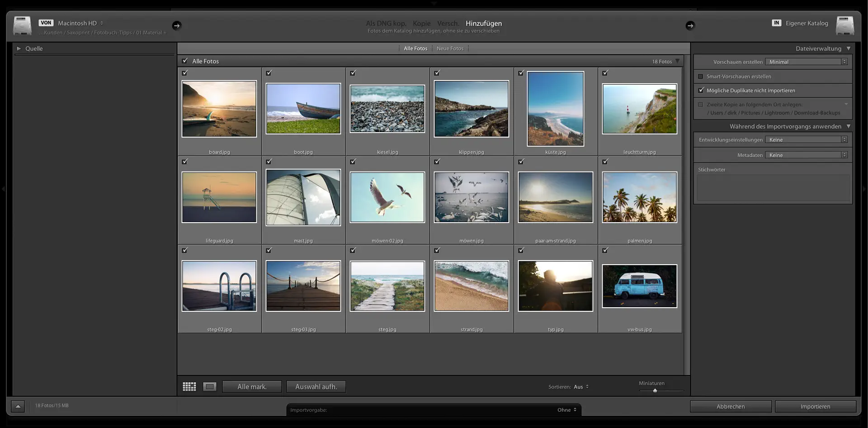The height and width of the screenshot is (428, 868).
Task: Click the Importieren button
Action: point(815,406)
